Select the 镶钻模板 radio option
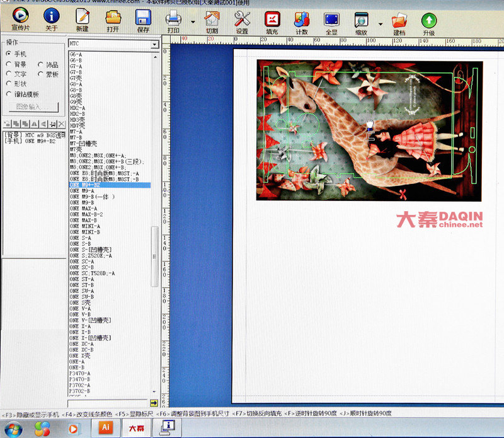The height and width of the screenshot is (438, 504). coord(23,94)
